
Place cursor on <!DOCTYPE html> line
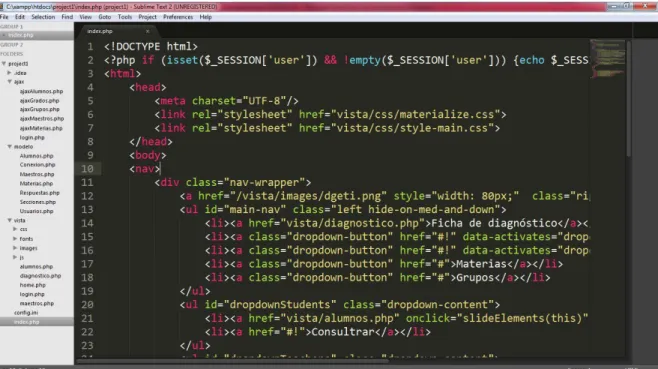(x=151, y=47)
